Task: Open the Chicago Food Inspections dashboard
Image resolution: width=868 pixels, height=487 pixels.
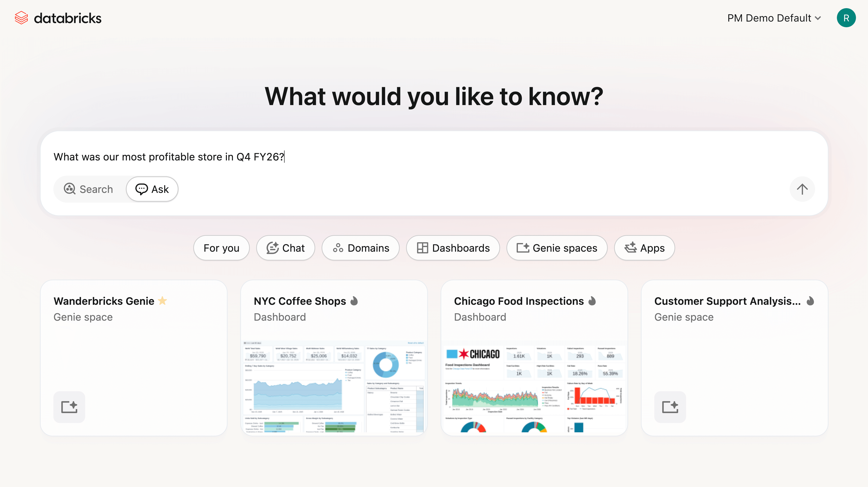Action: [x=518, y=301]
